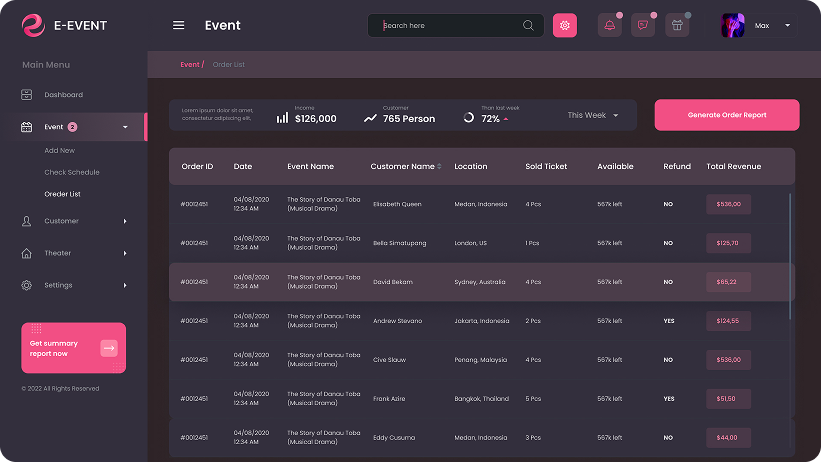Select customer Bella Simatupang
This screenshot has width=821, height=462.
click(400, 243)
